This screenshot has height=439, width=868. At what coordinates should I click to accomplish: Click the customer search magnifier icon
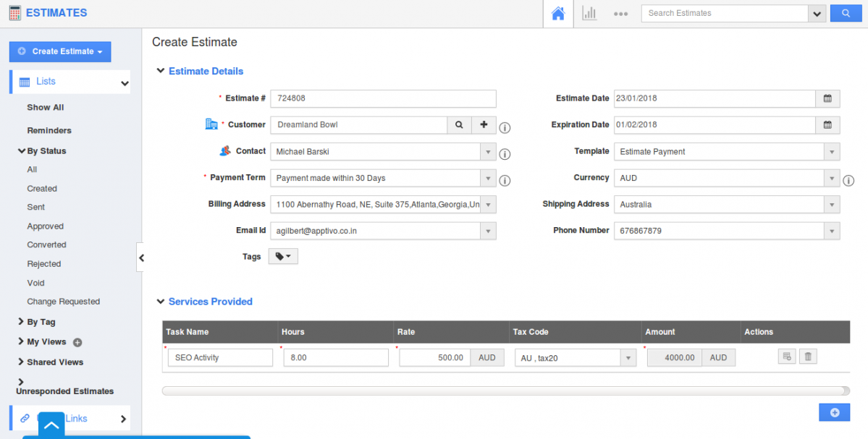pos(459,125)
